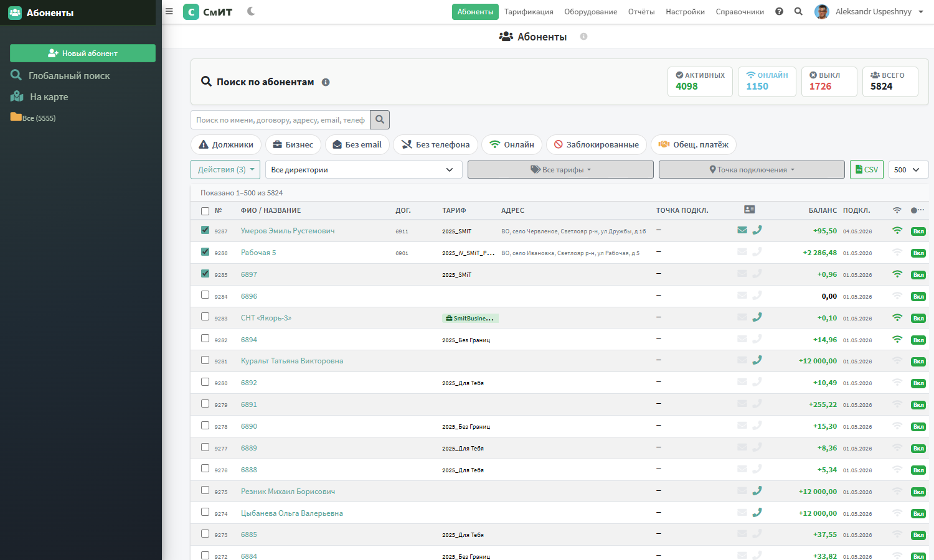Viewport: 934px width, 560px height.
Task: Open subscriber СНТ «Якорь-3»
Action: tap(266, 318)
